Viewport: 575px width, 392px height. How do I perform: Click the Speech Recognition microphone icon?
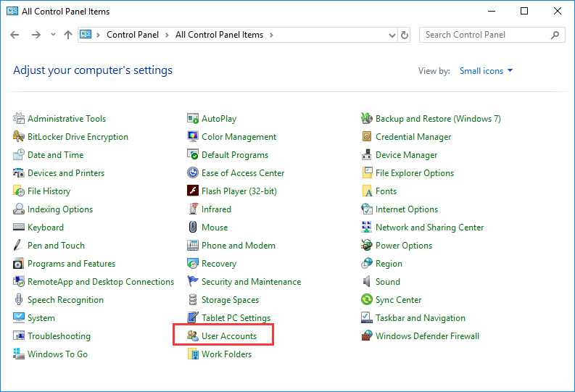pos(19,299)
